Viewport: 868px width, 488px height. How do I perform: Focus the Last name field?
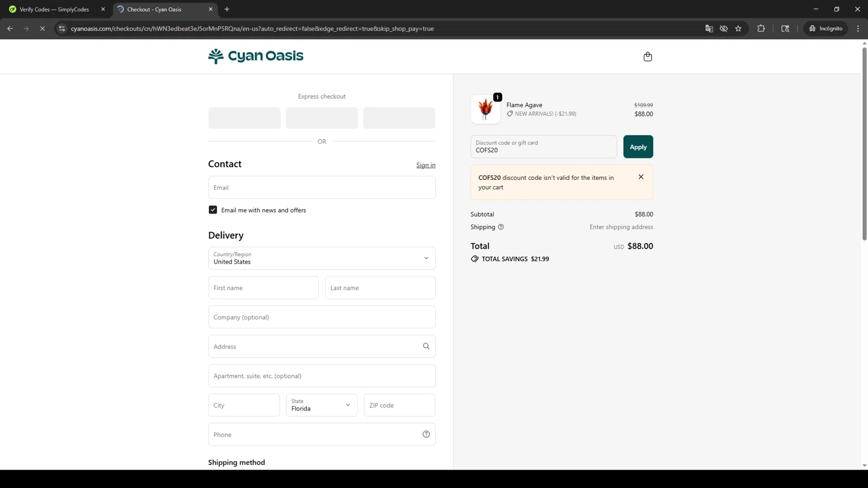tap(380, 288)
